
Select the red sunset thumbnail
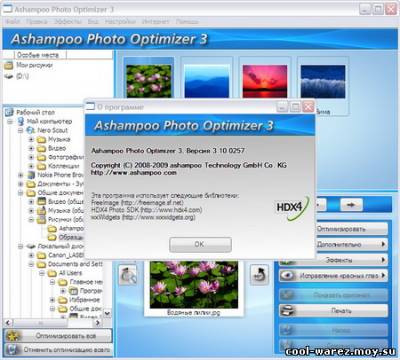point(265,81)
